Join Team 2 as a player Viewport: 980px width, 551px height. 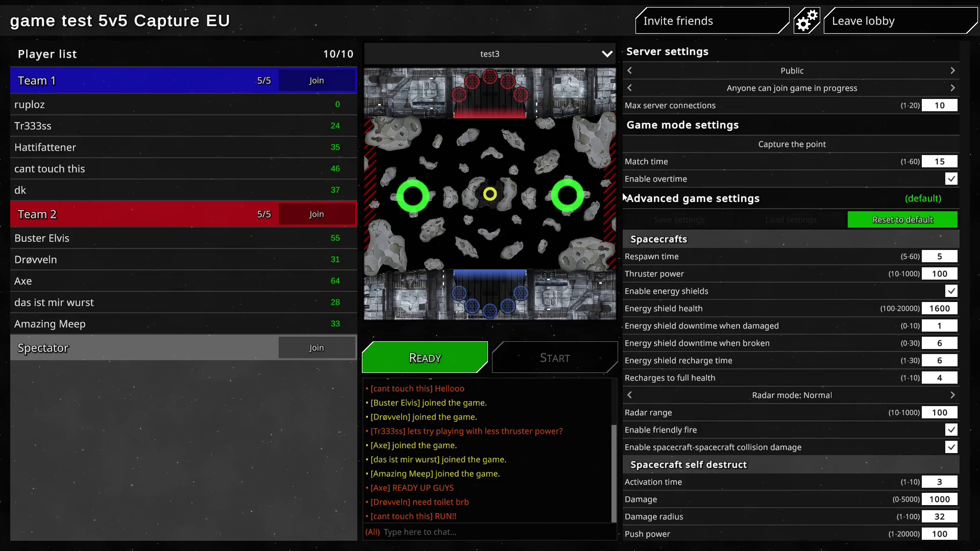point(316,214)
